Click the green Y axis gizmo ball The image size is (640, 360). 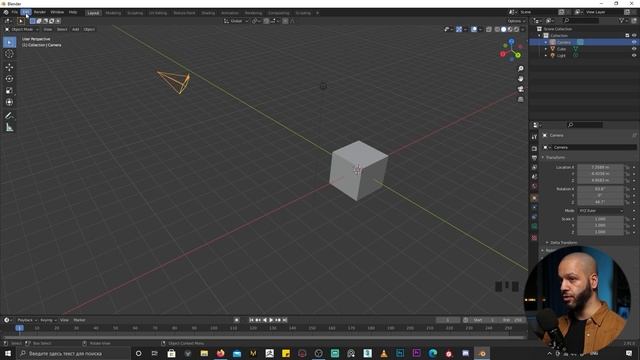coord(518,55)
